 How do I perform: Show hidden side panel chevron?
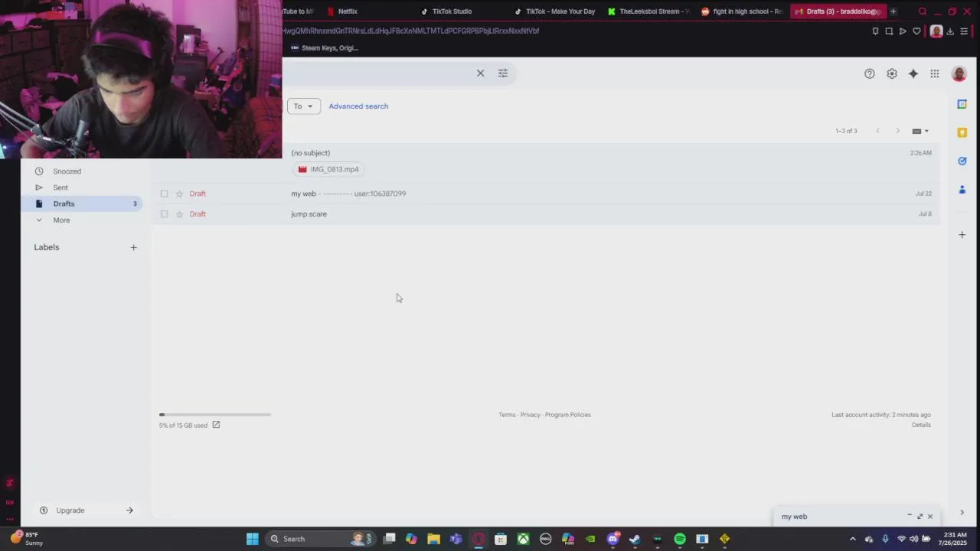click(x=962, y=513)
